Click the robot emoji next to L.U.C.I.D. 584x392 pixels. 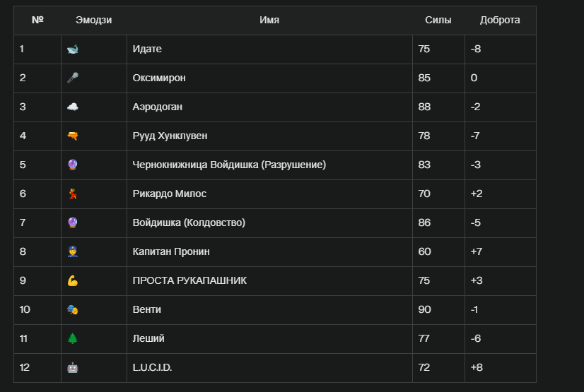pos(73,367)
